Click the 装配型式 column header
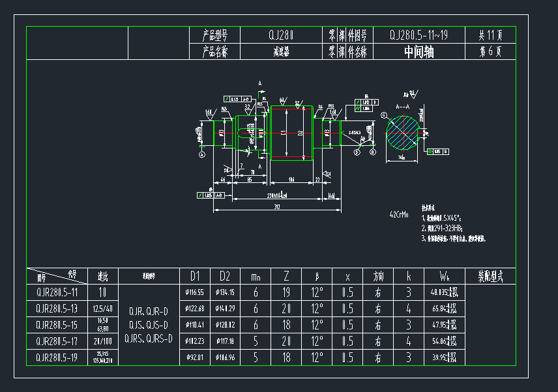 (490, 277)
